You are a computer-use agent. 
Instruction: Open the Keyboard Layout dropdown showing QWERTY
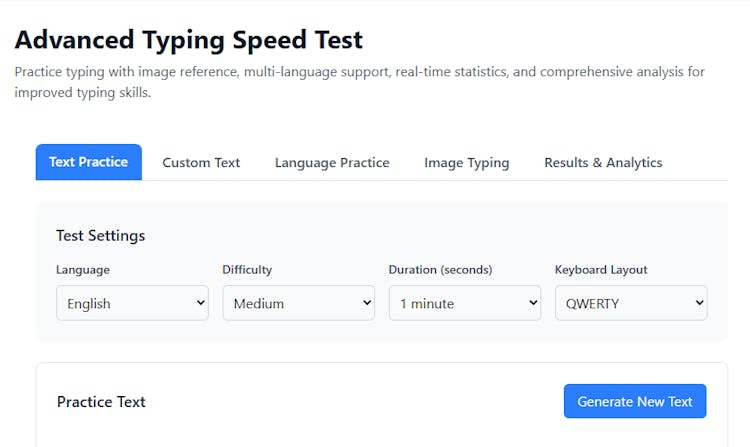pos(630,303)
